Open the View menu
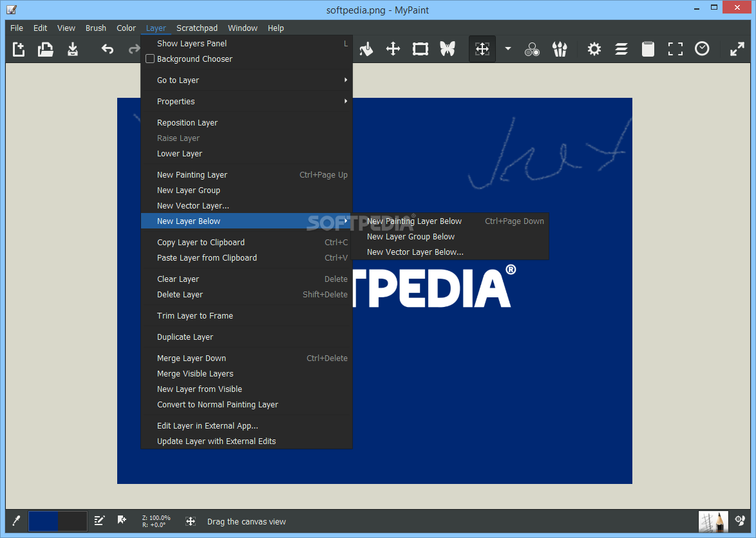Viewport: 756px width, 538px height. click(66, 28)
